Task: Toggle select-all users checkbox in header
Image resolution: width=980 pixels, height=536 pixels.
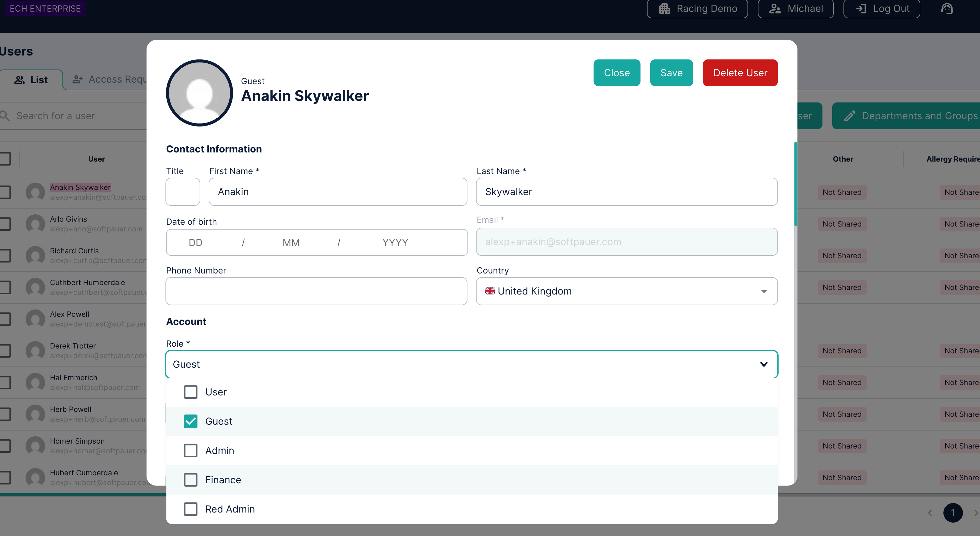Action: 5,159
